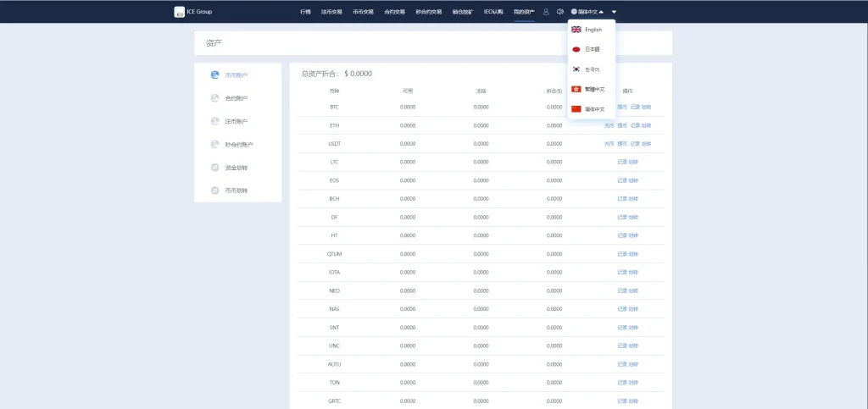868x409 pixels.
Task: Select 秒合约账户 in the sidebar
Action: pyautogui.click(x=238, y=145)
